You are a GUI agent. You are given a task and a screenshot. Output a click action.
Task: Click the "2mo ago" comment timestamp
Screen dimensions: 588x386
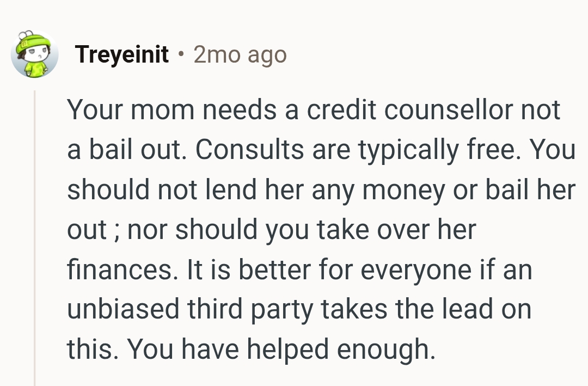[x=240, y=54]
